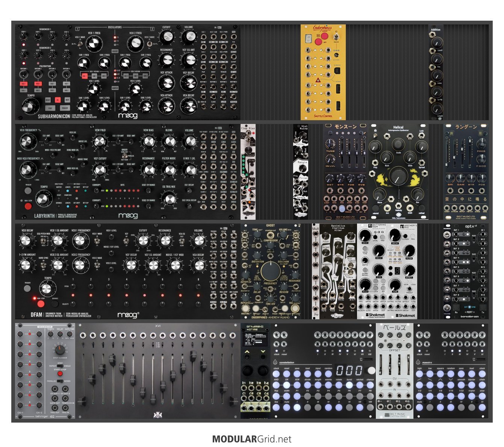
Task: Click the Subharmonicon RESET button
Action: 48,100
